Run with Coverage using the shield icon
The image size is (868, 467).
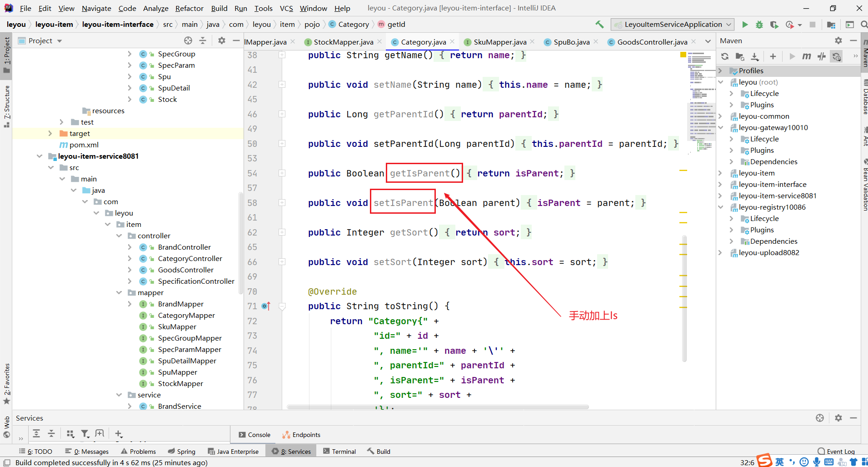point(774,25)
